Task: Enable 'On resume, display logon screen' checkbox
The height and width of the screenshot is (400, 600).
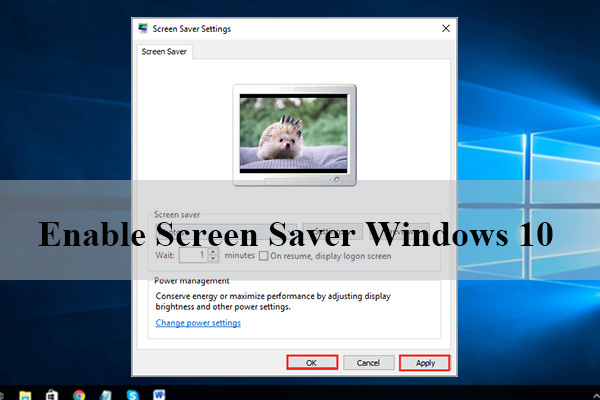Action: click(263, 256)
